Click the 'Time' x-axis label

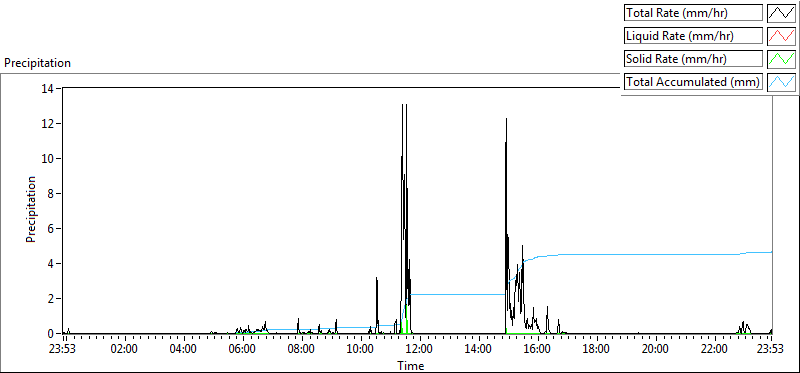411,365
